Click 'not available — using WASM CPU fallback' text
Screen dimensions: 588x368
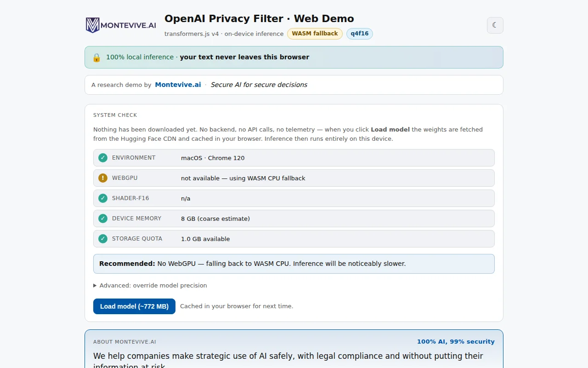pos(243,178)
